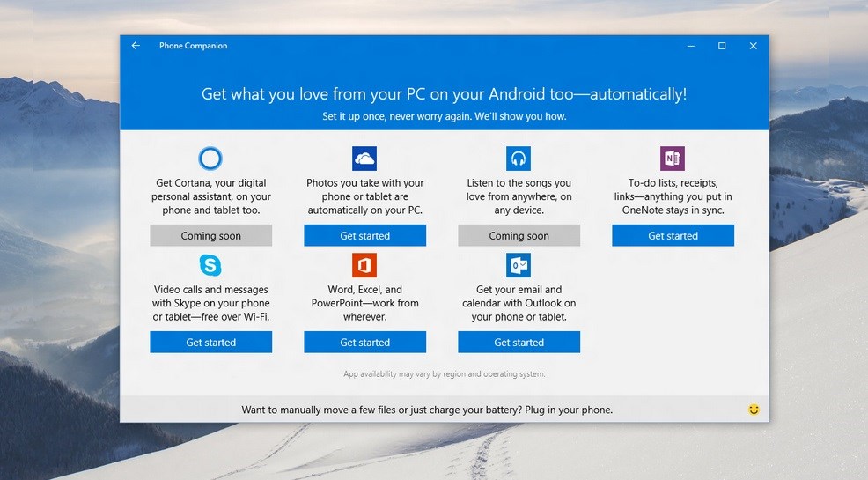The image size is (868, 480).
Task: Click 'Set it up once' subtitle text
Action: pyautogui.click(x=444, y=116)
